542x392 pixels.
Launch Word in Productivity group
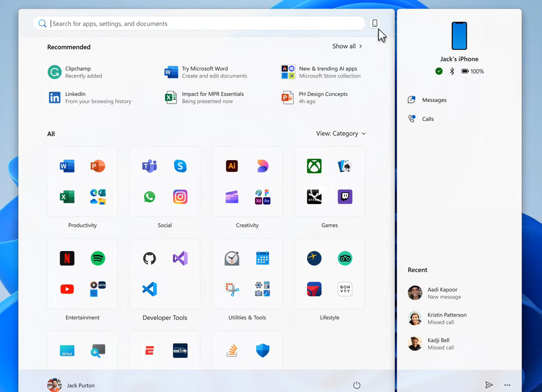67,166
